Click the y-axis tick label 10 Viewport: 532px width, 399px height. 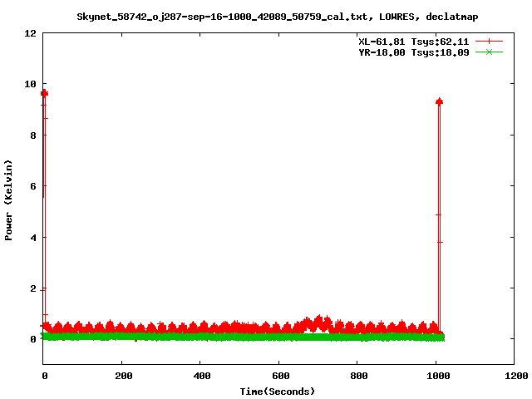tap(30, 84)
